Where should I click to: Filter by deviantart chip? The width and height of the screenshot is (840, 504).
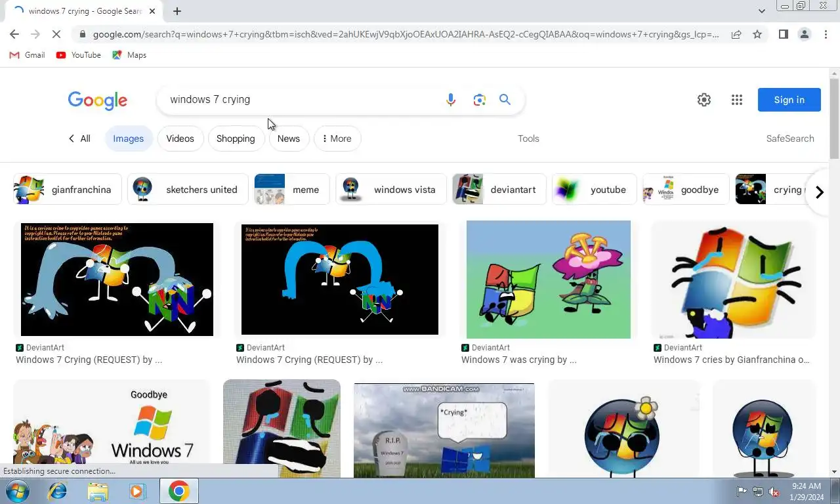coord(499,190)
